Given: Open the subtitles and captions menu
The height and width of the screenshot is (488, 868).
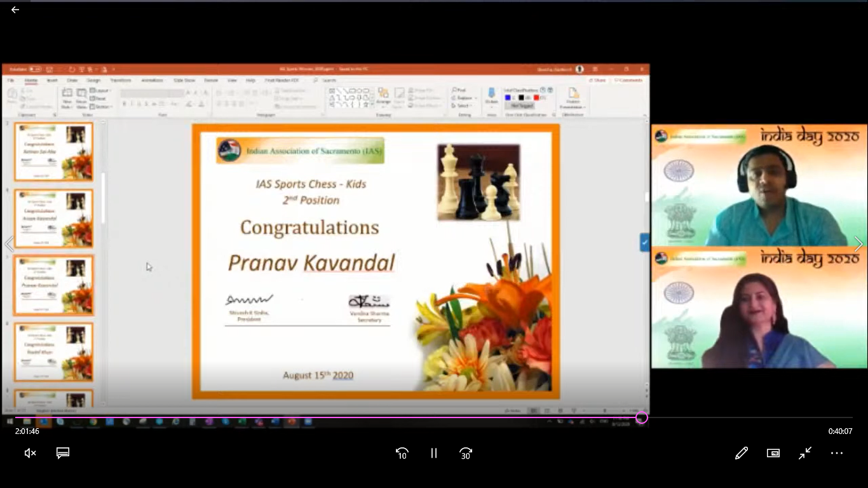Looking at the screenshot, I should 62,453.
